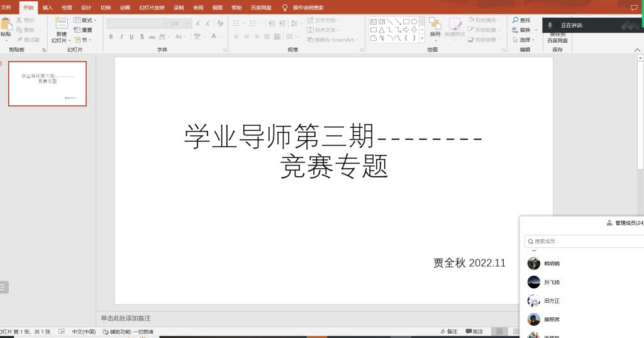Toggle Strikethrough (abc) formatting
644x338 pixels.
click(152, 37)
